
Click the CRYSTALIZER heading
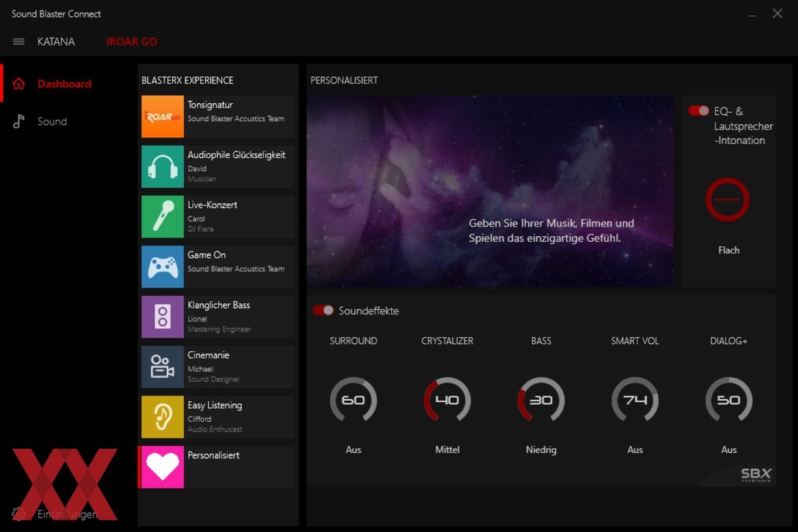(447, 341)
